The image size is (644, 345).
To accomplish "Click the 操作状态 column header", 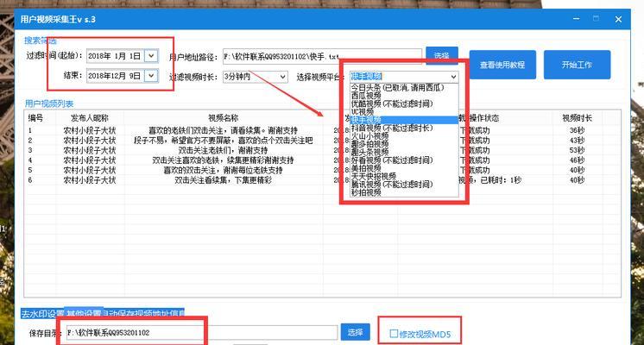I will pyautogui.click(x=483, y=118).
